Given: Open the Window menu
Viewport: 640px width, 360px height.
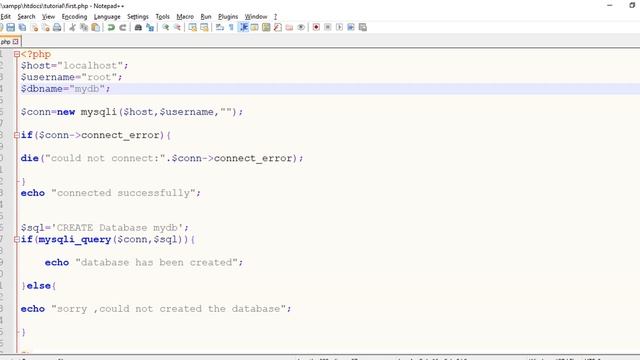Looking at the screenshot, I should point(256,17).
